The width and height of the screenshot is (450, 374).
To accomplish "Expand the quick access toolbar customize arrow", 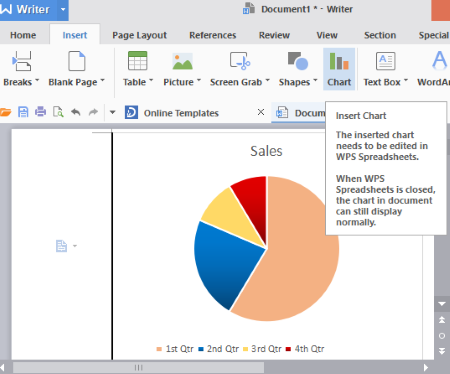I will tap(112, 112).
